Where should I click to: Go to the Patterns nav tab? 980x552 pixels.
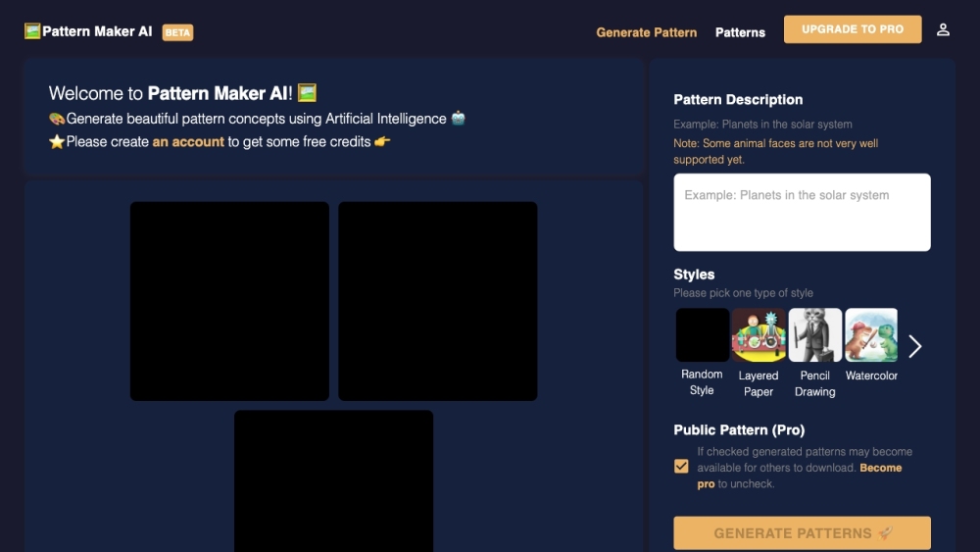coord(740,32)
